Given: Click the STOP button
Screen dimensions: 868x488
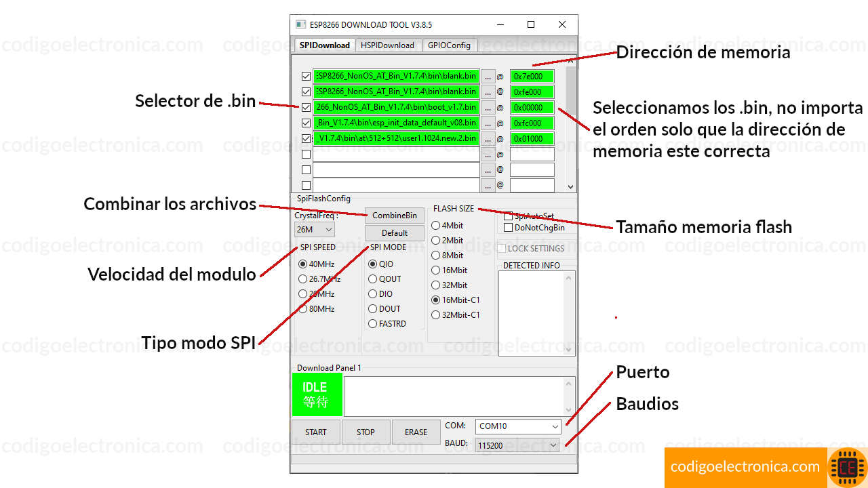Looking at the screenshot, I should pos(366,432).
